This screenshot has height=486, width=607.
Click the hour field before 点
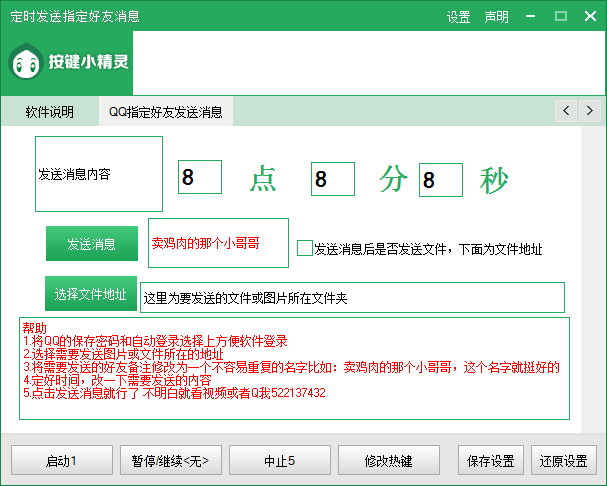[200, 177]
